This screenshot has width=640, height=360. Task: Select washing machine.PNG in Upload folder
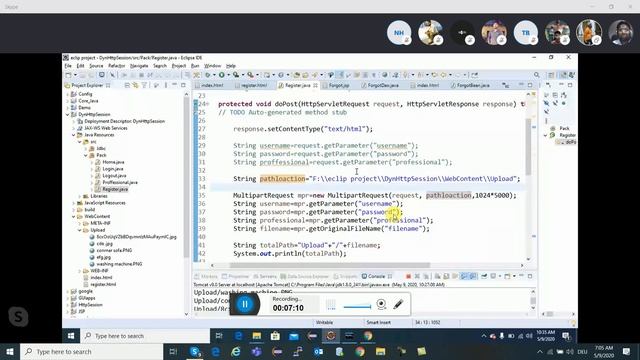click(119, 264)
